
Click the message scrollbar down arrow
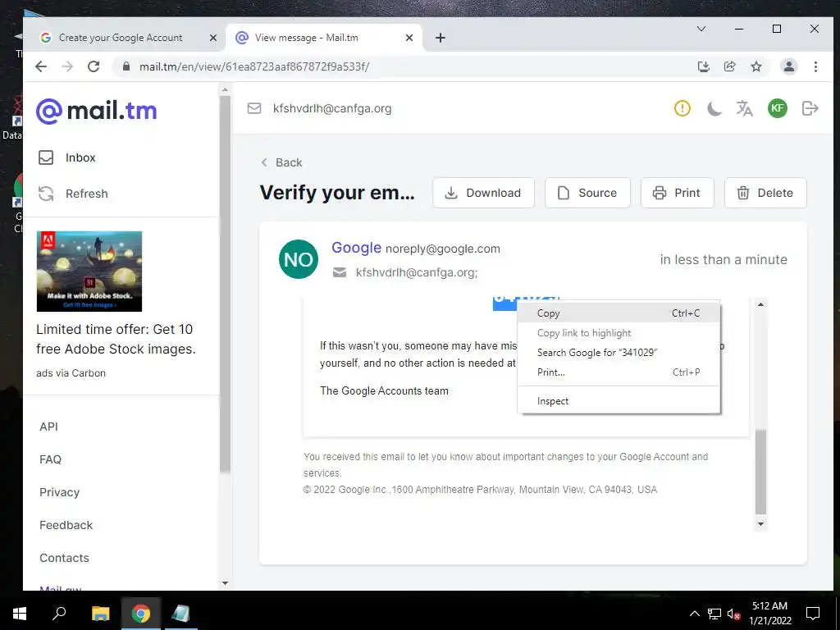760,524
